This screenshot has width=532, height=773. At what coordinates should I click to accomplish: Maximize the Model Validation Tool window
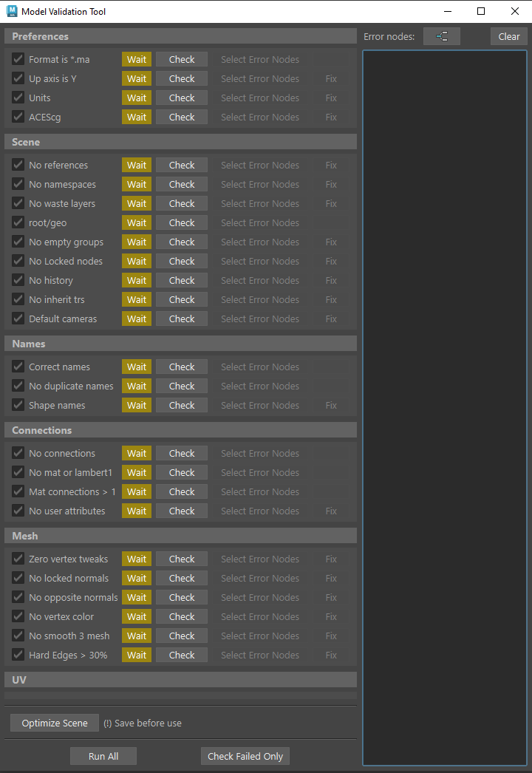coord(481,11)
